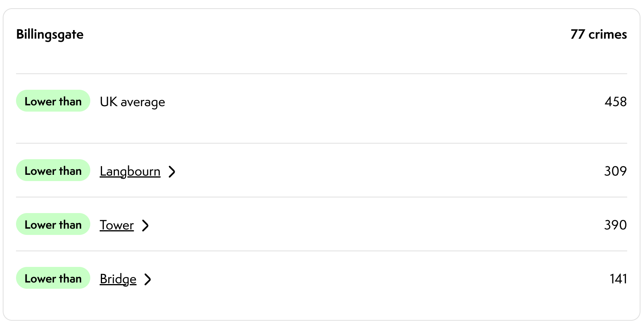Viewport: 644px width, 327px height.
Task: Click the Langbourn crime count 309
Action: coord(615,171)
